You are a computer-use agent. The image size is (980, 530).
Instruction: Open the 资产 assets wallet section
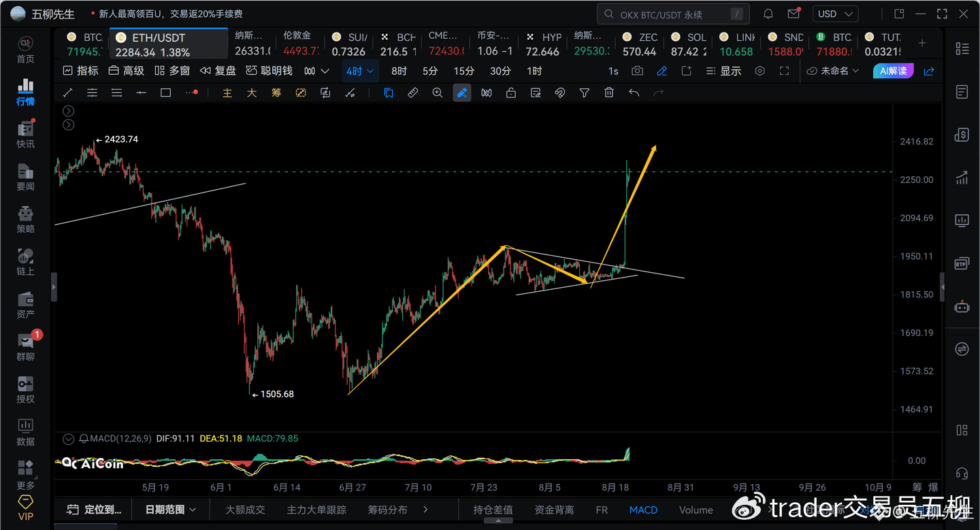click(x=25, y=305)
